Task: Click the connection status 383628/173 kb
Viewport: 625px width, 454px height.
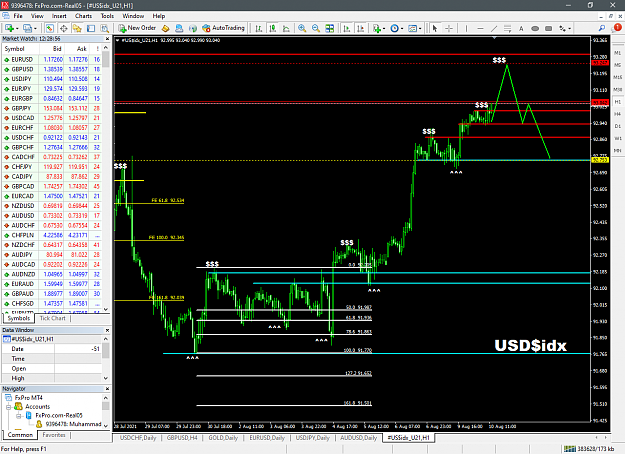Action: coord(589,449)
